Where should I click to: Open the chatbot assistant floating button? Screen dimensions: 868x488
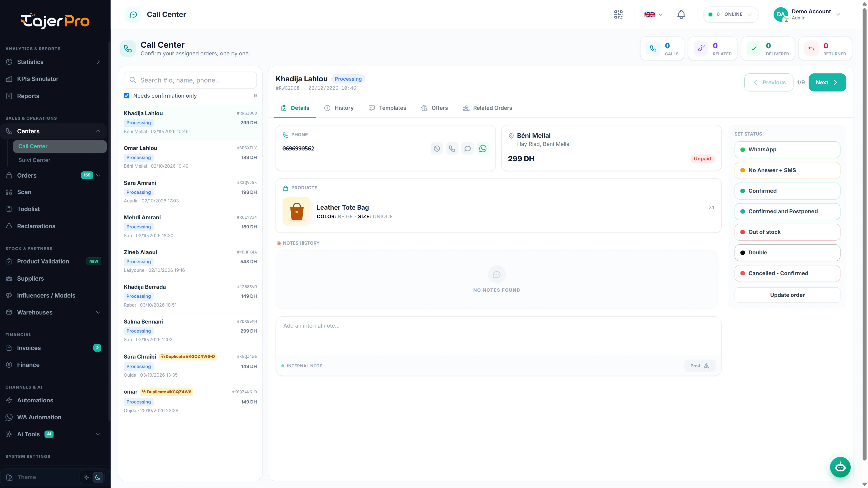click(840, 467)
